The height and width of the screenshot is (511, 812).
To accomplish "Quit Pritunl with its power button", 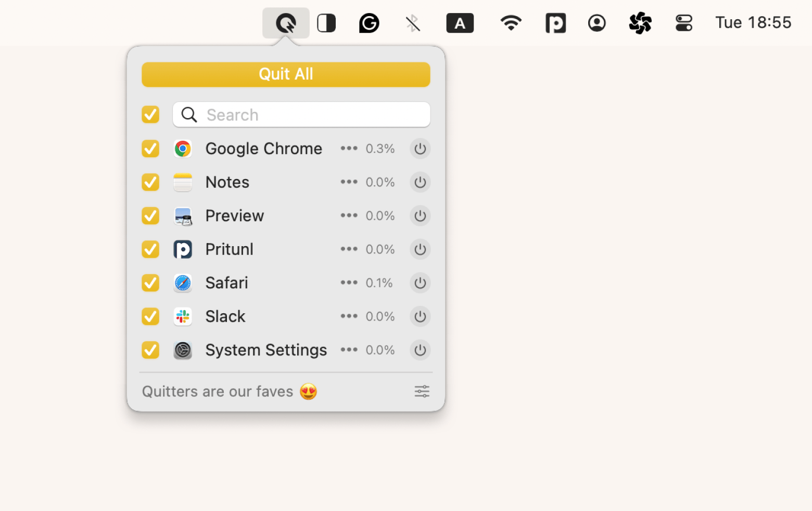I will click(420, 249).
